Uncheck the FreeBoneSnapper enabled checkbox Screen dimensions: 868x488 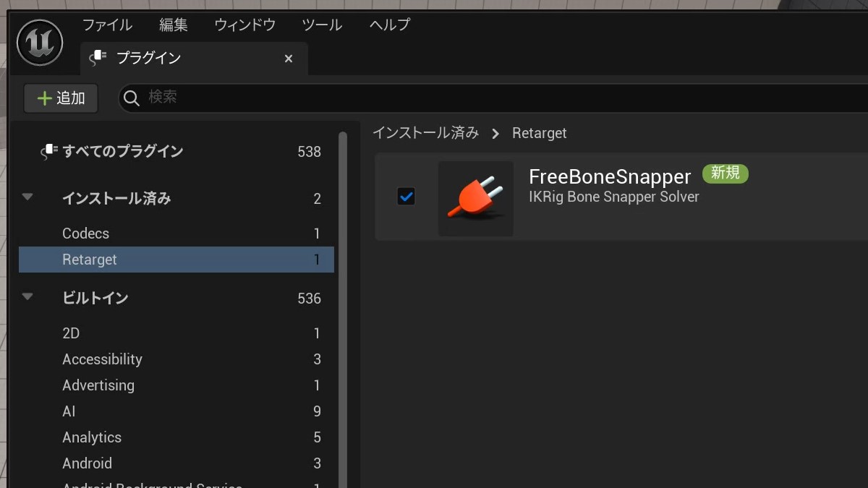tap(406, 196)
